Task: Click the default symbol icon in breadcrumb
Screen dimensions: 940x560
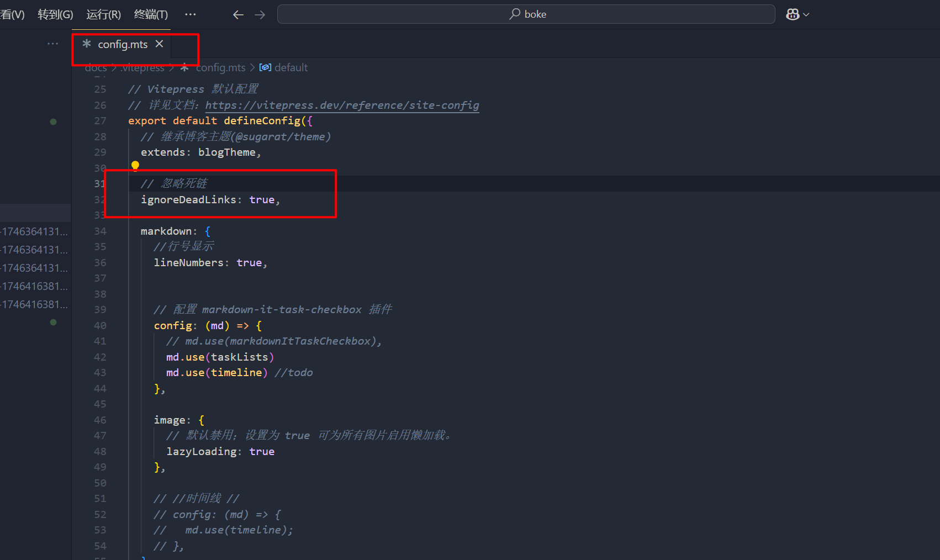Action: point(265,67)
